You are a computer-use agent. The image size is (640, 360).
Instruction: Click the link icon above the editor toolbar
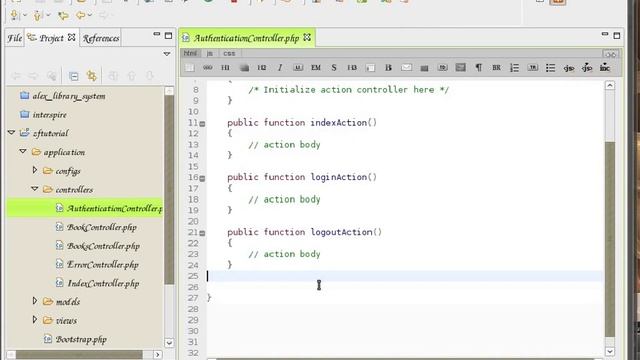(611, 54)
